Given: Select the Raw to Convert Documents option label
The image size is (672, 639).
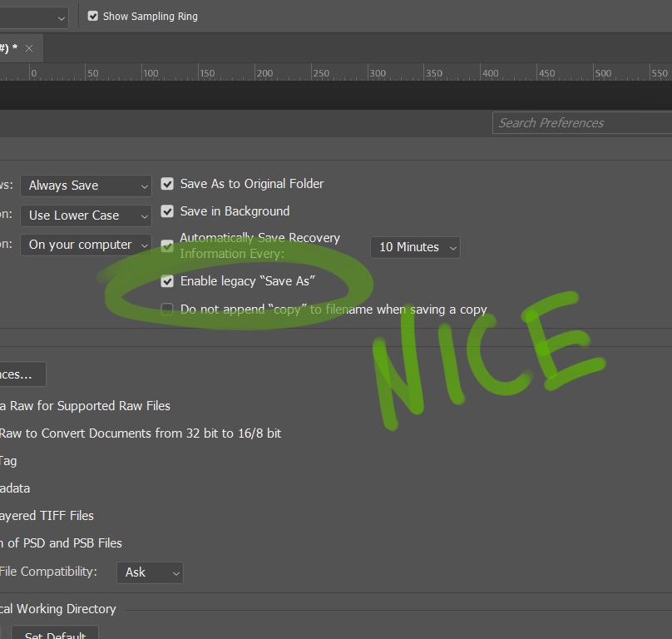Looking at the screenshot, I should (140, 433).
